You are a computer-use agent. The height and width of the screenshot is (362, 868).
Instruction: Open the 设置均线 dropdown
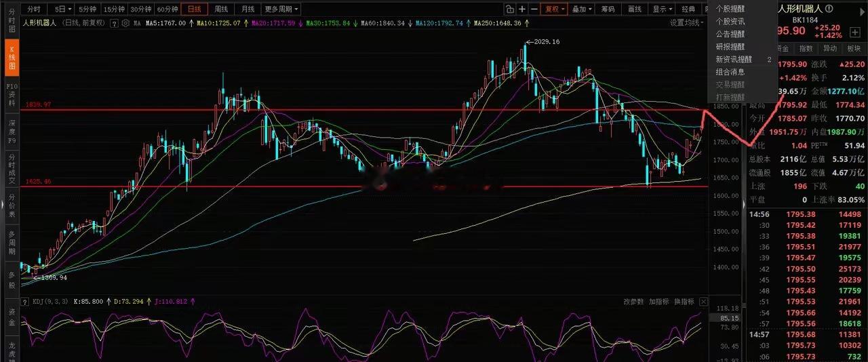687,23
